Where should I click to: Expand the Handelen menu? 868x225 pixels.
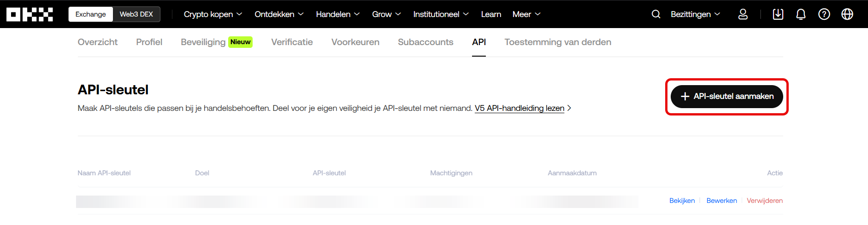(x=337, y=14)
